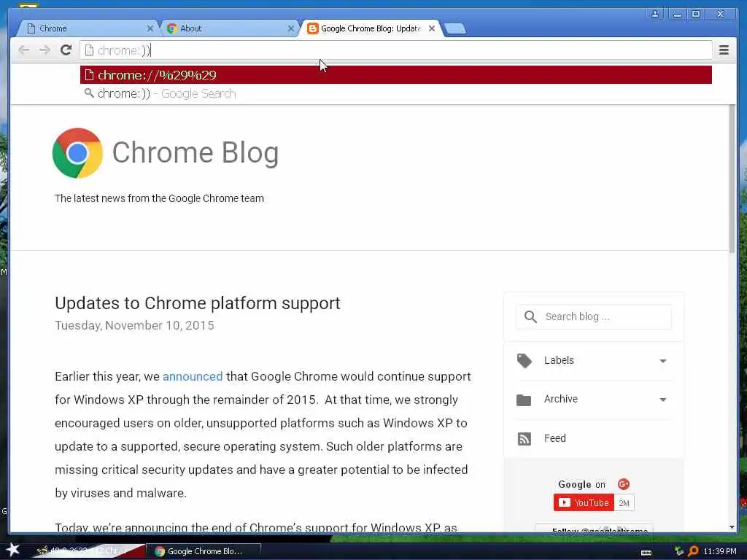747x560 pixels.
Task: Click The latest news from the Google Chrome team
Action: point(159,198)
